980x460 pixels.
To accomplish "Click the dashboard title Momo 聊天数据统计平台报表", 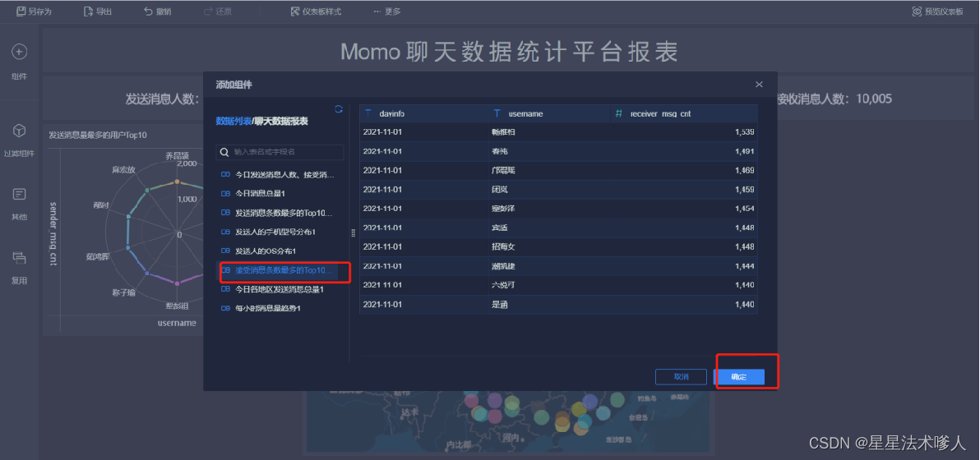I will (x=510, y=52).
